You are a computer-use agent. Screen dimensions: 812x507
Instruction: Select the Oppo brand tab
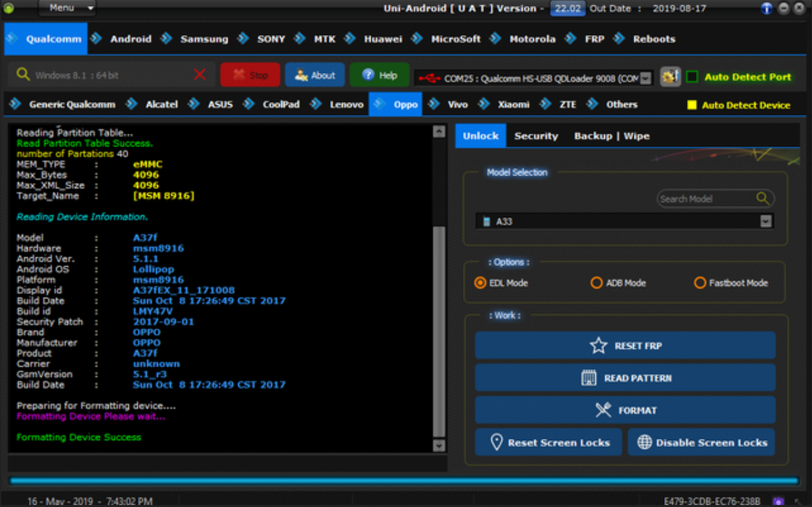click(x=396, y=105)
